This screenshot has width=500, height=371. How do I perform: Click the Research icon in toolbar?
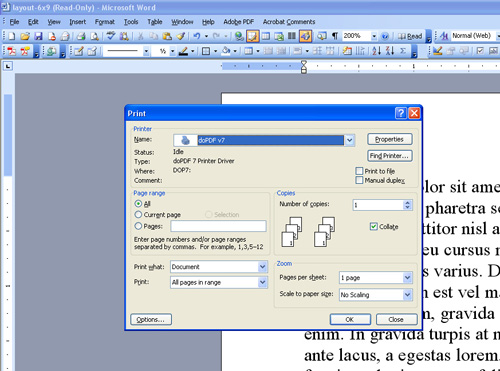coord(124,36)
